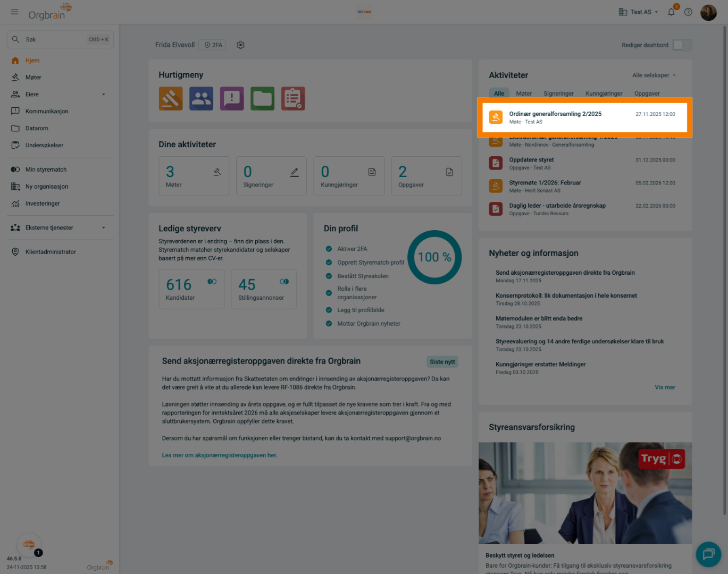Viewport: 728px width, 574px height.
Task: Open the chat support bubble
Action: pos(708,554)
